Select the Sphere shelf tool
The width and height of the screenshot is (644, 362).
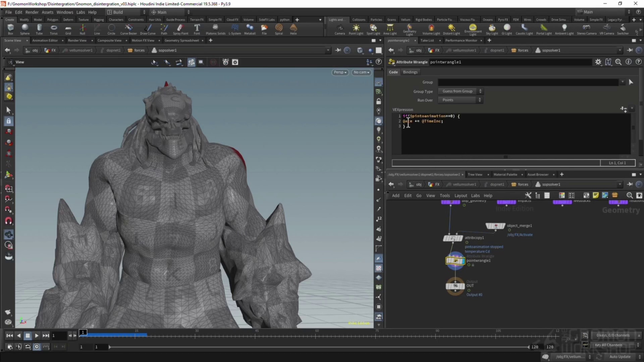click(24, 29)
